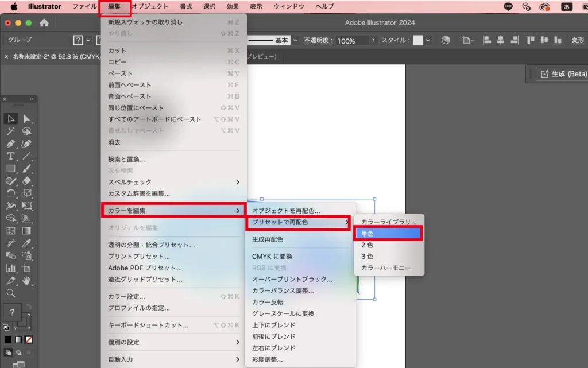Click the Zoom magnifier tool
The height and width of the screenshot is (368, 588).
11,293
